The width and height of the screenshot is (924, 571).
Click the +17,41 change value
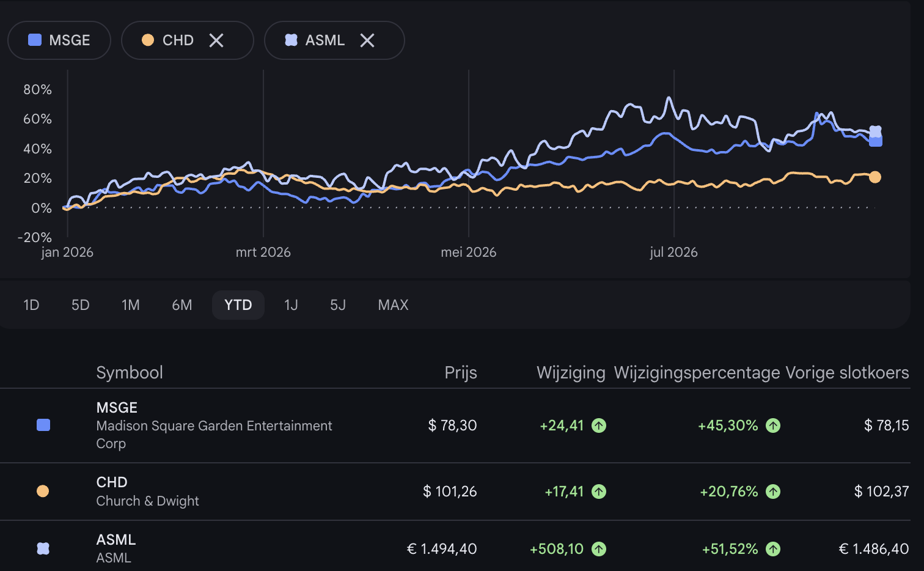[564, 492]
